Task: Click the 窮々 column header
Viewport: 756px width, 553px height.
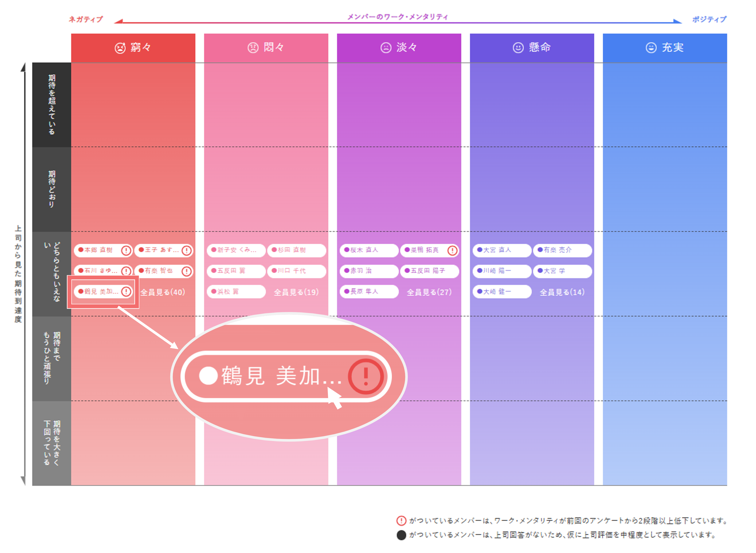Action: click(133, 48)
